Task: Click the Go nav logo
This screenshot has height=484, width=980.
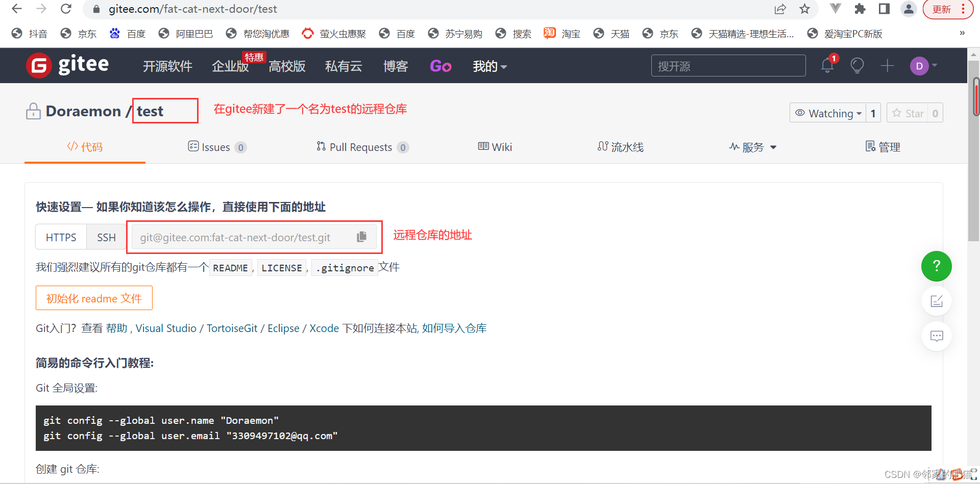Action: pos(440,66)
